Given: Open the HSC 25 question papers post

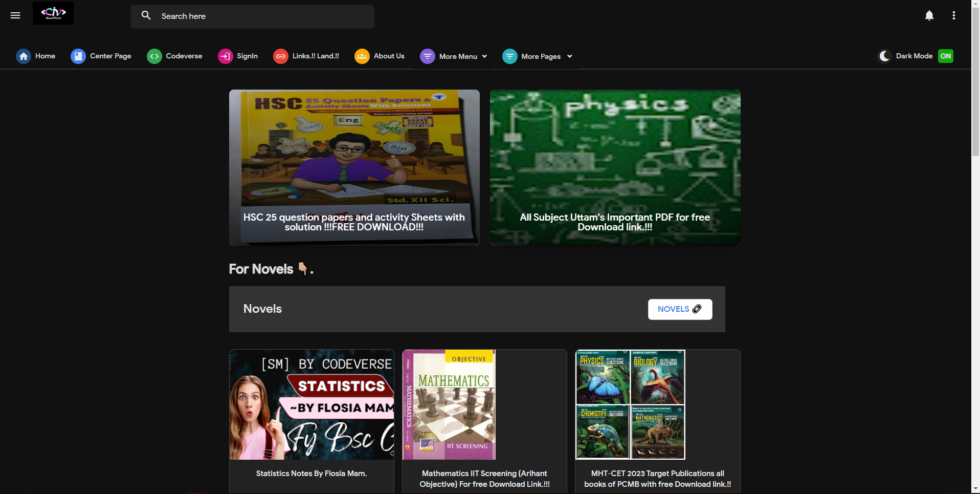Looking at the screenshot, I should pyautogui.click(x=354, y=167).
